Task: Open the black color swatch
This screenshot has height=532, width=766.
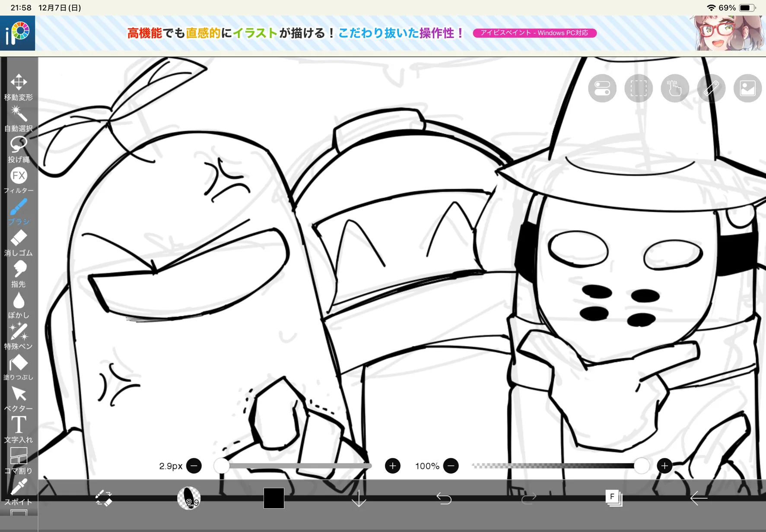Action: 274,498
